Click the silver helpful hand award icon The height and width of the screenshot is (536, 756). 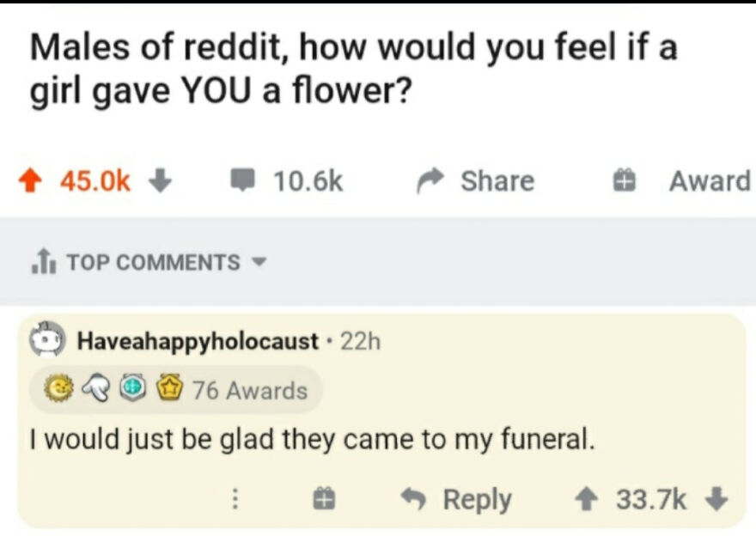tap(95, 389)
